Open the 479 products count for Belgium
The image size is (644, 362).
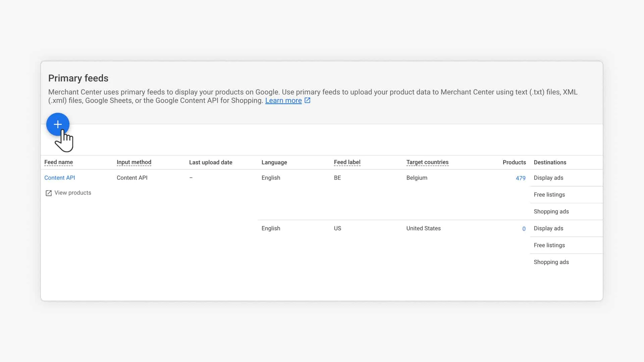(520, 178)
